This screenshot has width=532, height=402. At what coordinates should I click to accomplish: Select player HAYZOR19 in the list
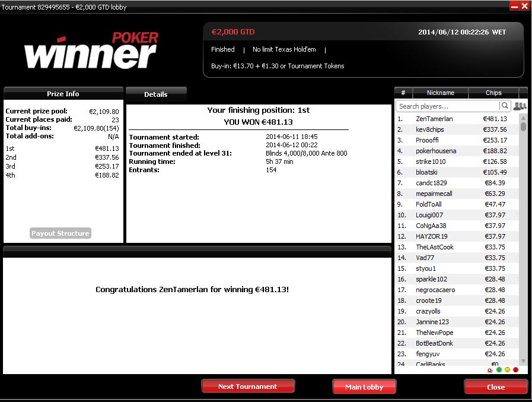coord(457,236)
